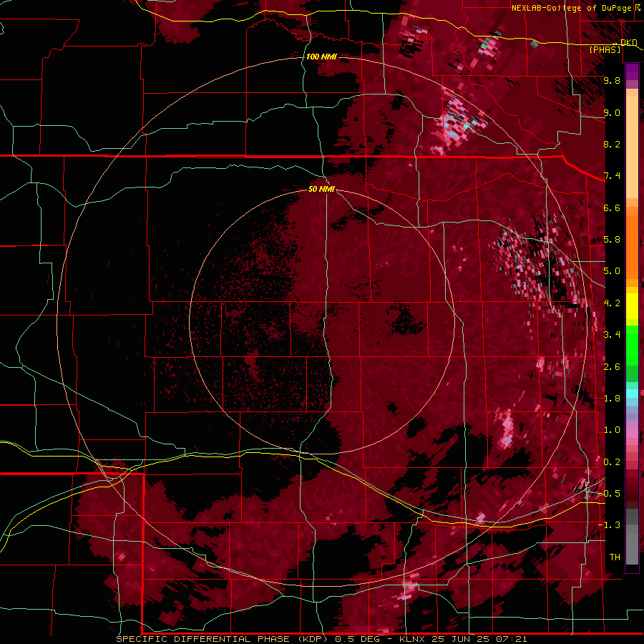Viewport: 644px width, 644px height.
Task: Click the 4.2 legend value
Action: click(x=612, y=303)
